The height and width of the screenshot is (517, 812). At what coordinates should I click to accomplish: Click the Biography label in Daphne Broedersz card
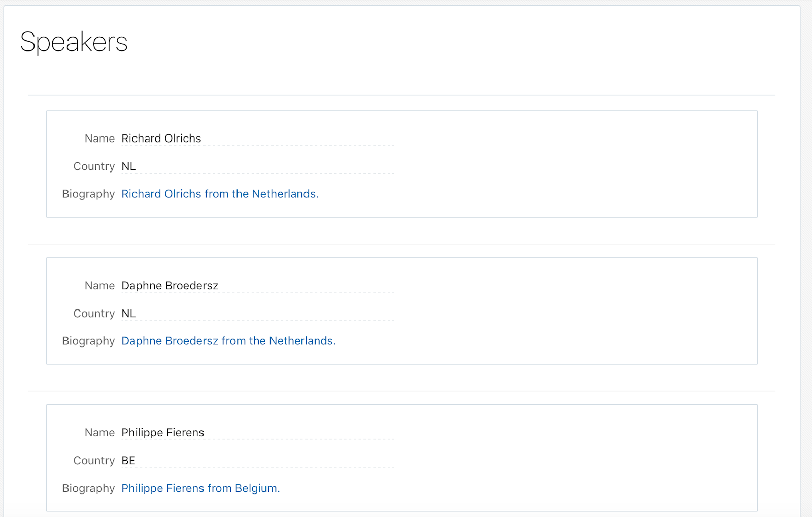88,341
